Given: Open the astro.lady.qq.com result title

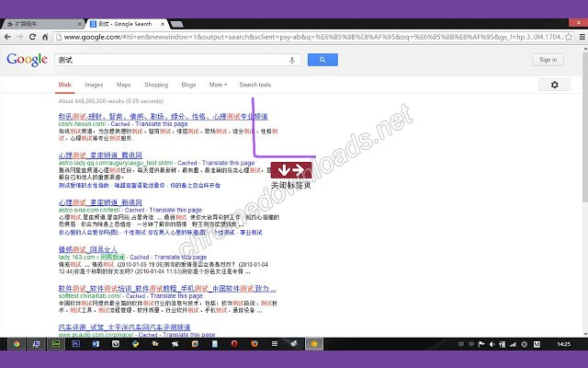Looking at the screenshot, I should (100, 155).
